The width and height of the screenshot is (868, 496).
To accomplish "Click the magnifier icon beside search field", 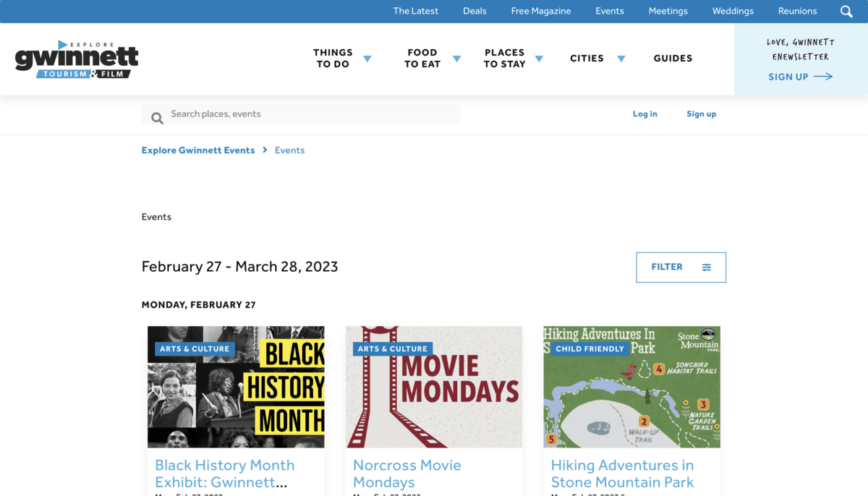I will [157, 118].
